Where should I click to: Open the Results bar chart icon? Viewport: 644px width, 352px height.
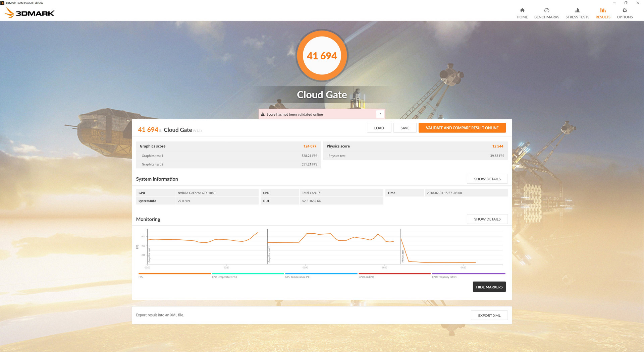pyautogui.click(x=603, y=10)
